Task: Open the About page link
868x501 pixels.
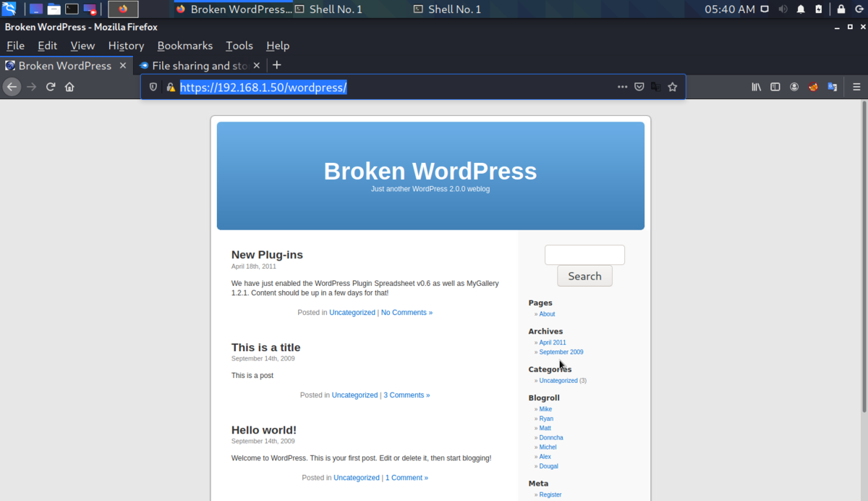Action: 547,314
